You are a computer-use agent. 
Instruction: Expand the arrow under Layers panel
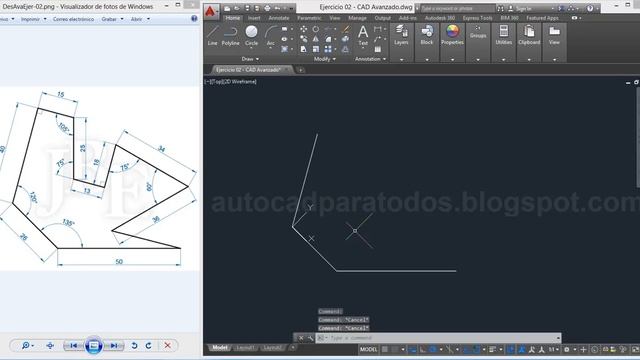coord(401,60)
